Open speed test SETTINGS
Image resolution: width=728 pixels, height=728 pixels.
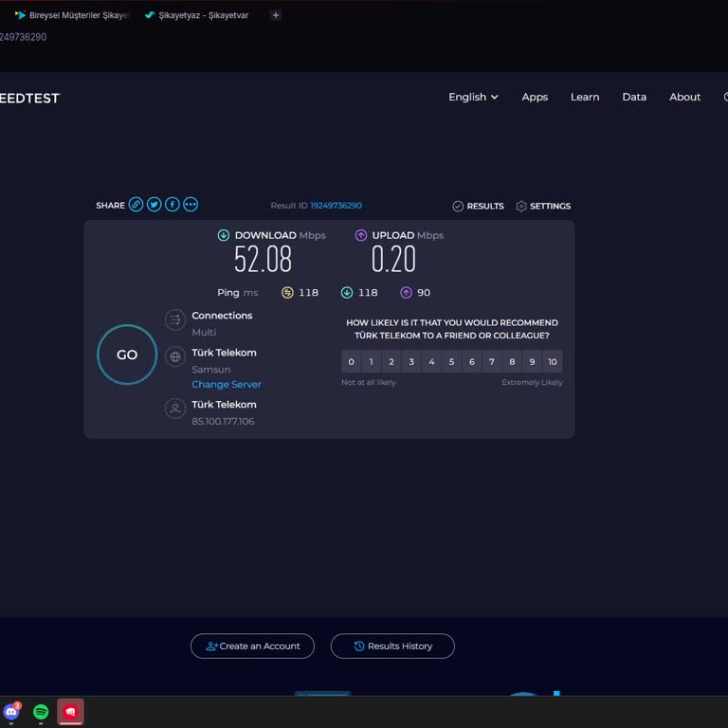(543, 206)
